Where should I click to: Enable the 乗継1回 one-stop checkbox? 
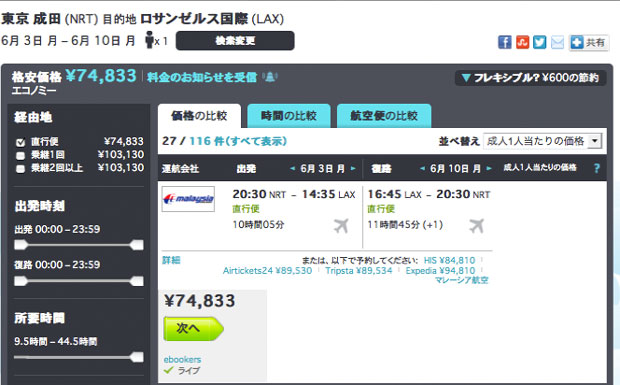click(21, 155)
